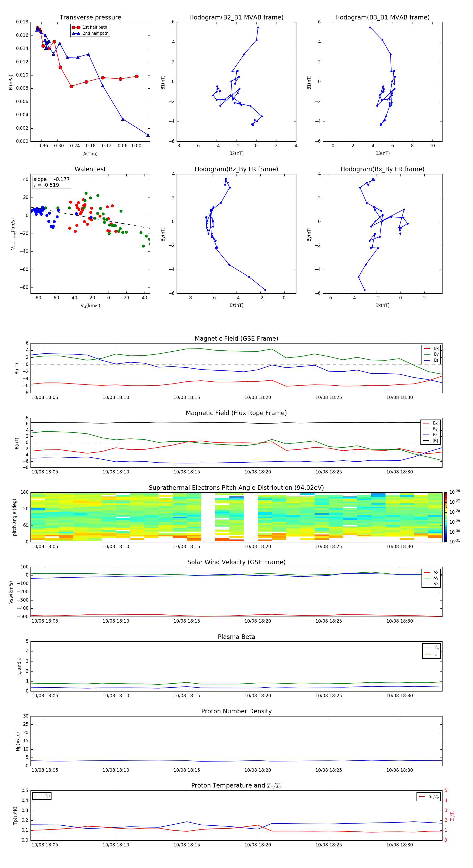Click the 'Vz' legend entry
This screenshot has height=868, width=473.
pyautogui.click(x=431, y=584)
